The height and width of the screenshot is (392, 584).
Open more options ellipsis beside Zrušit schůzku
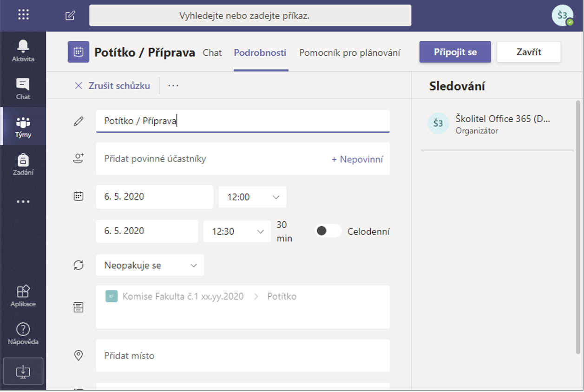click(x=173, y=85)
